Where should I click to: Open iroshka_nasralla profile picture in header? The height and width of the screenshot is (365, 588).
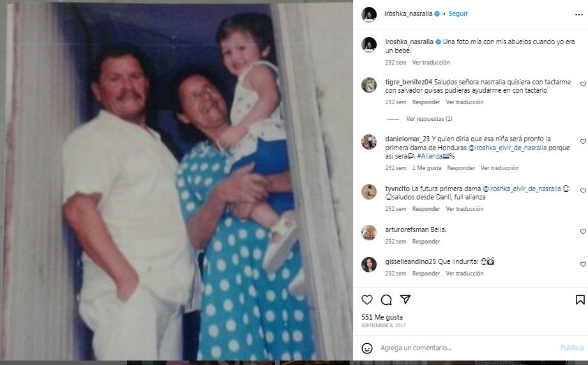click(369, 14)
